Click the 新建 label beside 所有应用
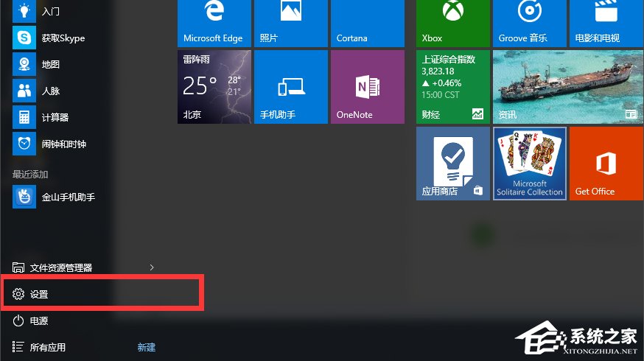Viewport: 644px width, 361px height. point(146,348)
